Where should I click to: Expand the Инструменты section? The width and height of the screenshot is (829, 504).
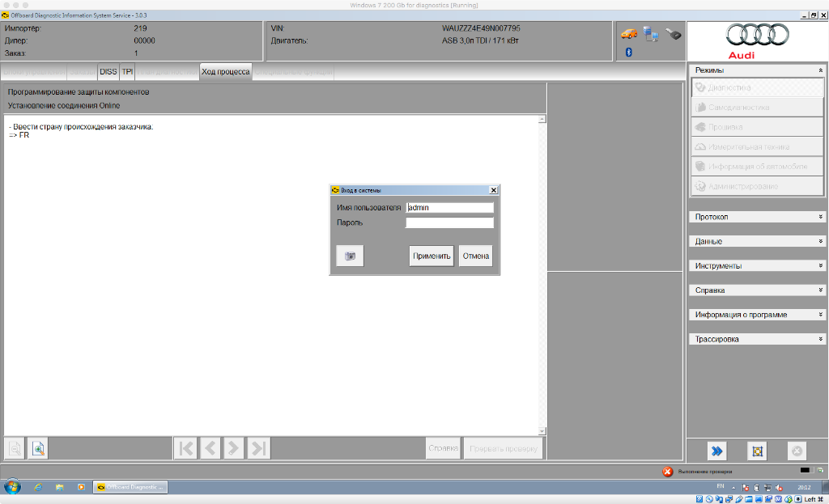coord(757,265)
